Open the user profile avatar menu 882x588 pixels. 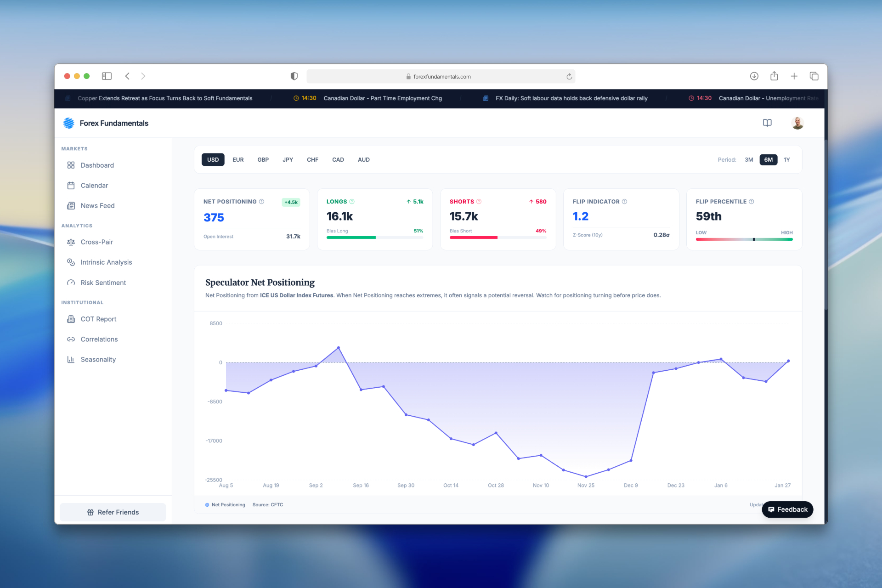tap(797, 123)
